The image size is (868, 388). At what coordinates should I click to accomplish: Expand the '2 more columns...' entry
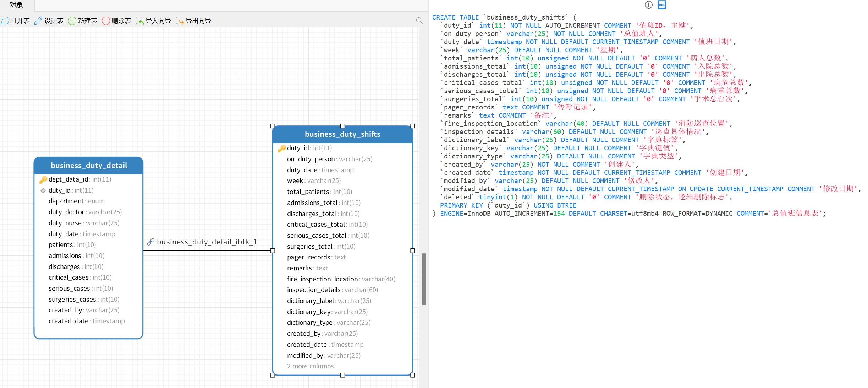(x=313, y=366)
